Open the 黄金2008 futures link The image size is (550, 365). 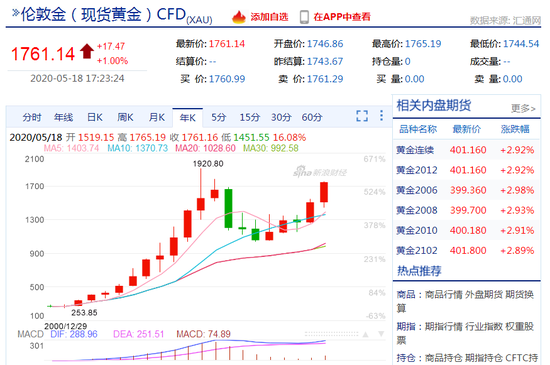tap(417, 210)
